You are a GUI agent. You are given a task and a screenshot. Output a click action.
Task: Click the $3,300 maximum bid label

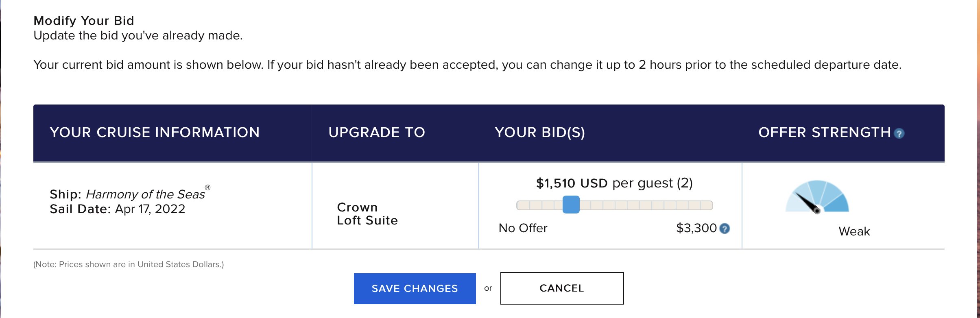(x=696, y=228)
